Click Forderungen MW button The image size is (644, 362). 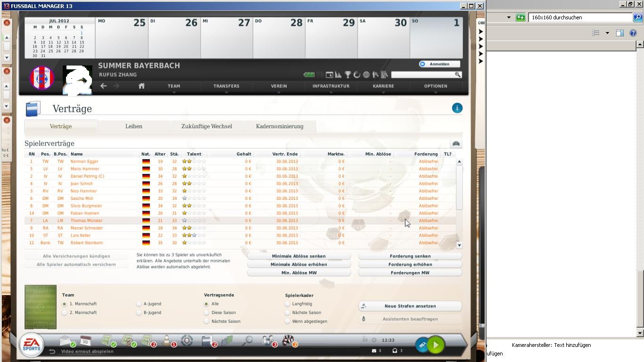click(410, 273)
